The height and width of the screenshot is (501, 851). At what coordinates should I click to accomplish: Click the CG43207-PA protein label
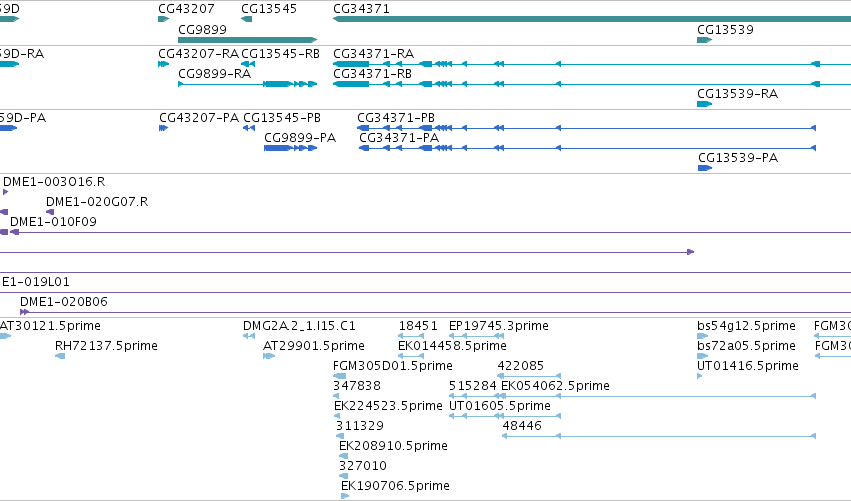click(199, 118)
